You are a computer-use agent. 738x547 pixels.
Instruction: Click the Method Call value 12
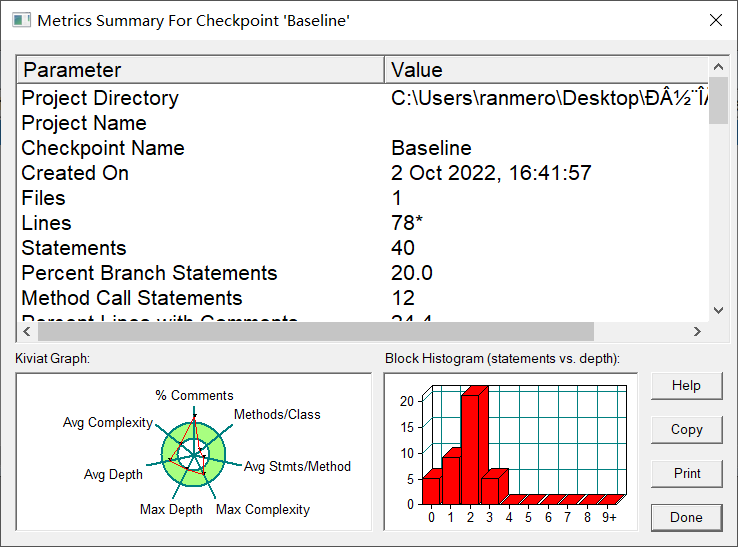403,298
